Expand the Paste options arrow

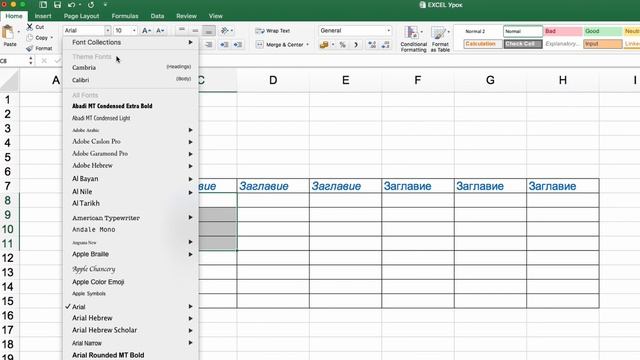pyautogui.click(x=18, y=31)
